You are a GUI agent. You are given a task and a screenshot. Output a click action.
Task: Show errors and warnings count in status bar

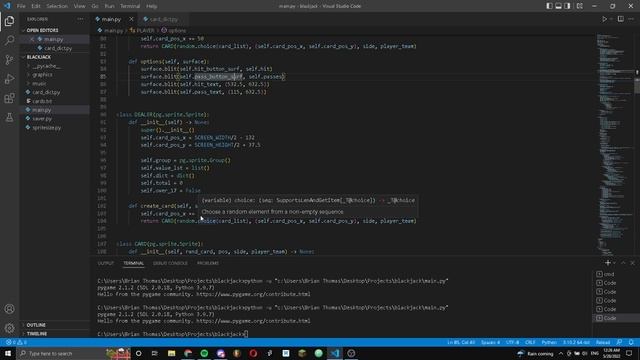[16, 342]
